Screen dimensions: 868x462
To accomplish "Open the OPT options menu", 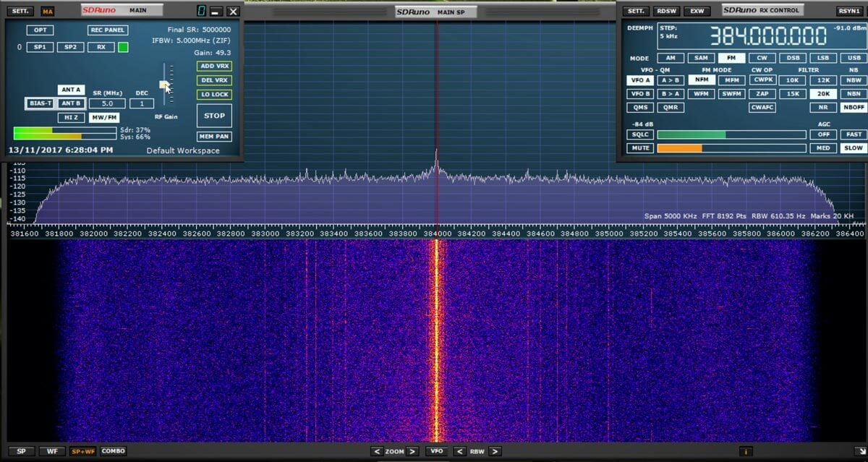I will pos(40,30).
